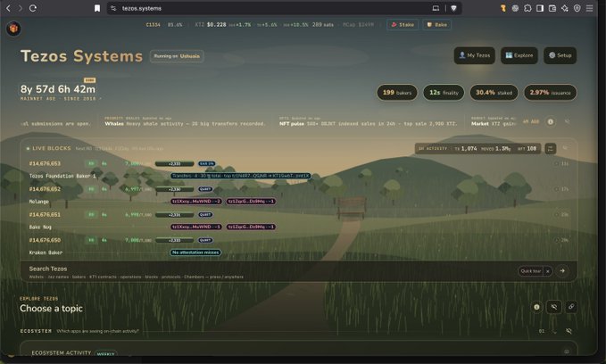
Task: Click the 2.97% issuance stat pill
Action: [x=550, y=93]
